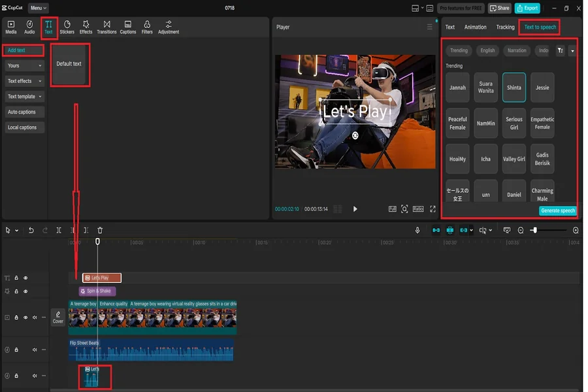Hide the text track using eye icon
The image size is (588, 392).
pos(25,278)
